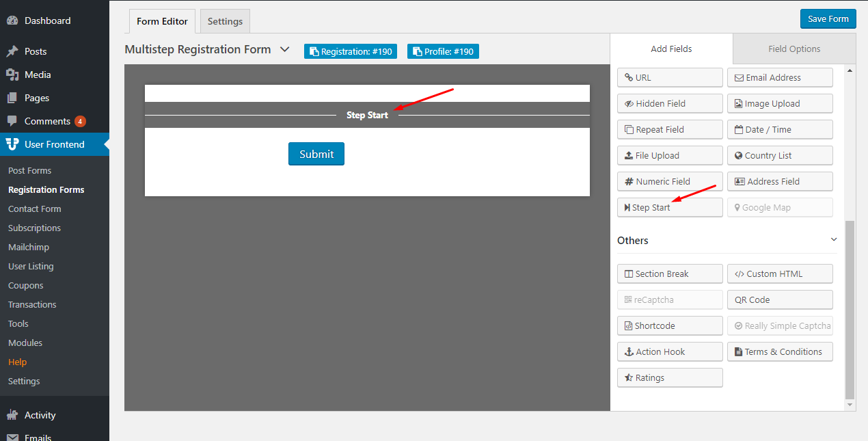
Task: Click the scrollbar up arrow in fields panel
Action: (850, 70)
